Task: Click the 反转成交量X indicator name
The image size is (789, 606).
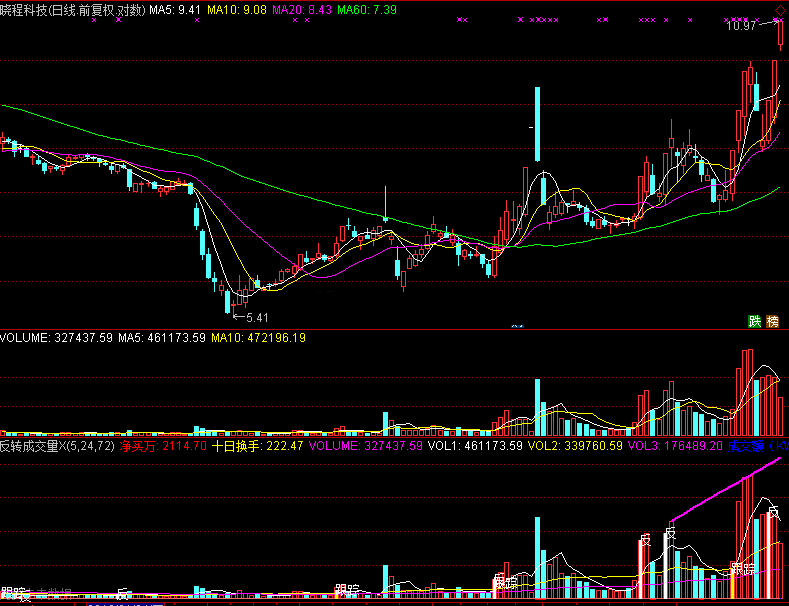Action: pyautogui.click(x=56, y=445)
